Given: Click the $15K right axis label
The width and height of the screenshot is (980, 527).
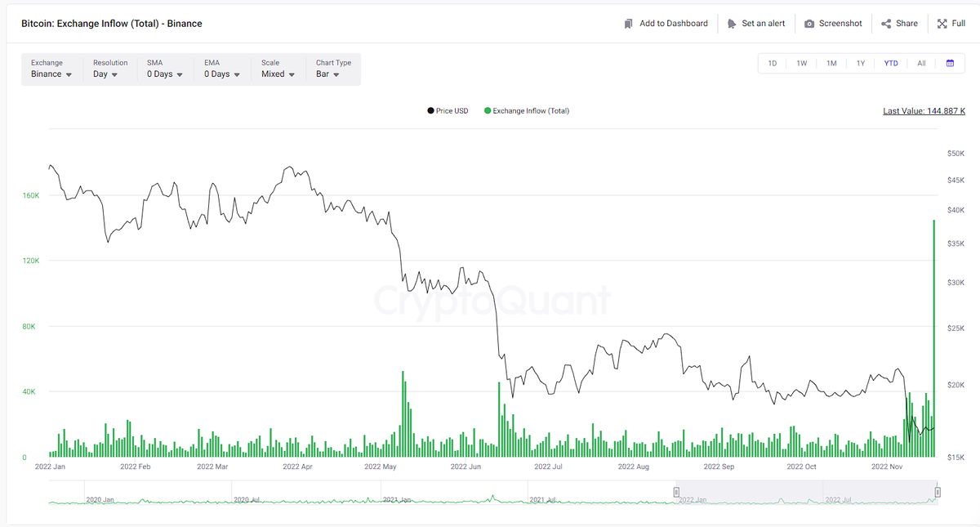Looking at the screenshot, I should (x=955, y=458).
